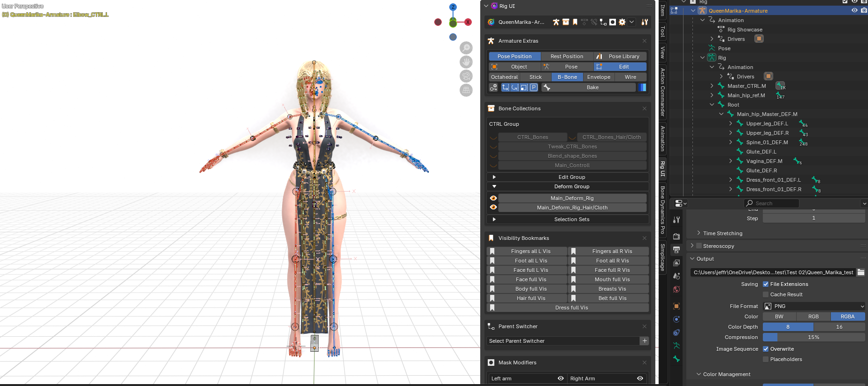Screen dimensions: 868x386
Task: Uncheck the File Extensions checkbox
Action: click(766, 284)
